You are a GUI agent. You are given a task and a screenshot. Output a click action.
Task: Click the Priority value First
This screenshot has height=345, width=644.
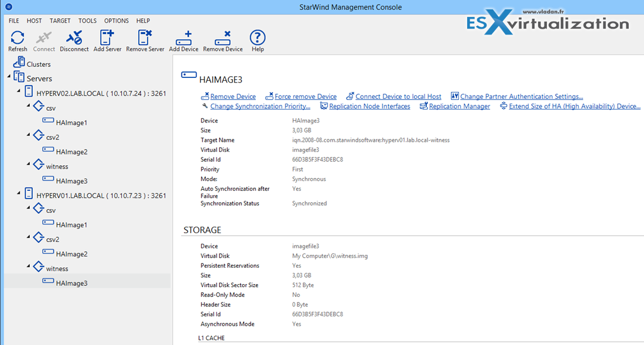pyautogui.click(x=297, y=169)
